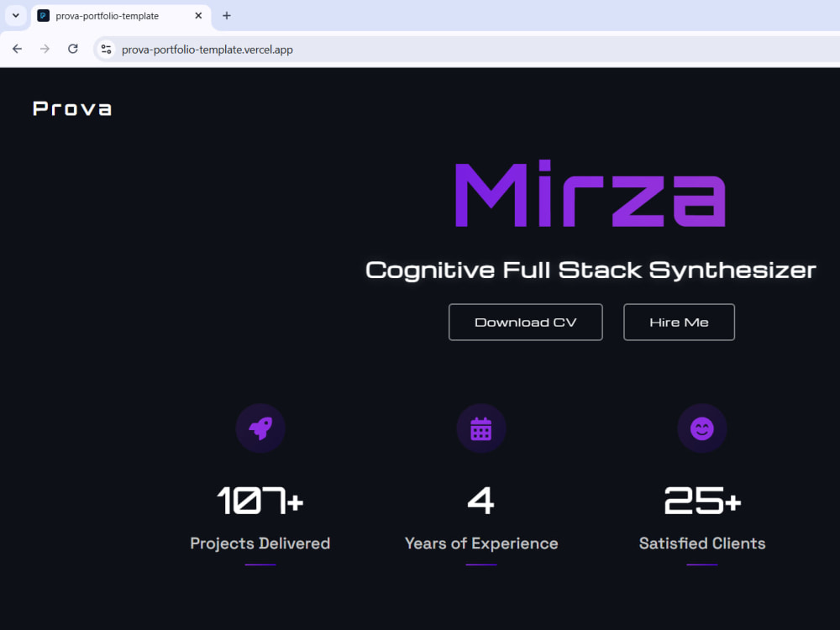Image resolution: width=840 pixels, height=630 pixels.
Task: Click the 25+ counter value
Action: (x=701, y=501)
